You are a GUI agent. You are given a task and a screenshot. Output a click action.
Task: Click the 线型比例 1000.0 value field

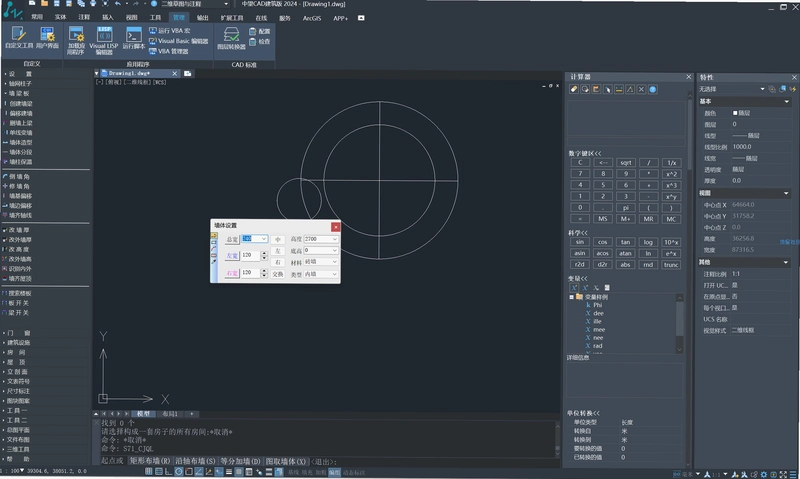point(760,147)
